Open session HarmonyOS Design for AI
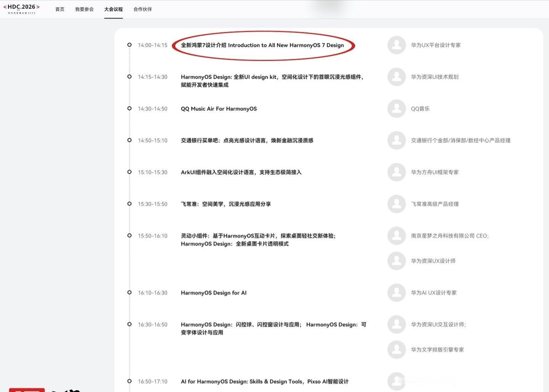Viewport: 549px width, 392px height. point(214,293)
